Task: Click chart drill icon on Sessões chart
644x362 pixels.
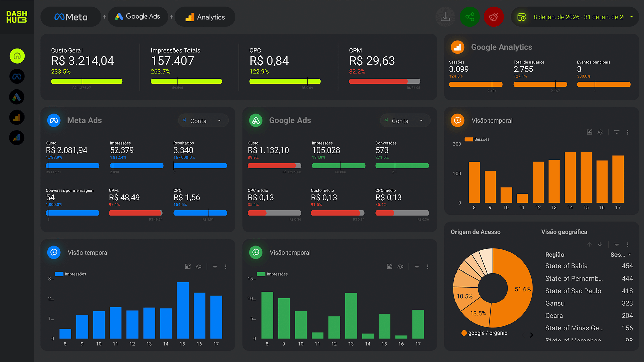Action: pyautogui.click(x=589, y=132)
